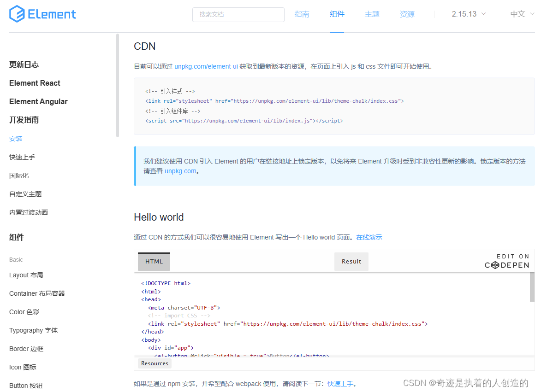Open the 在线演示 link
This screenshot has width=535, height=392.
(369, 237)
